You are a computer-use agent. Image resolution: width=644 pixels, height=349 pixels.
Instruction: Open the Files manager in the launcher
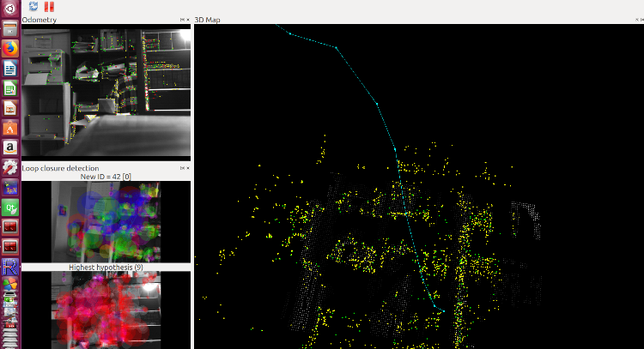[x=10, y=29]
